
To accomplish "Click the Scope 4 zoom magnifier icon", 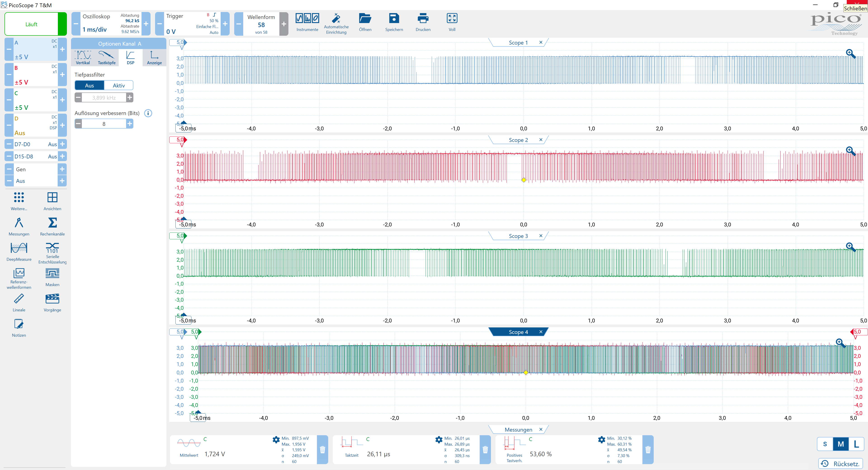I will click(841, 343).
